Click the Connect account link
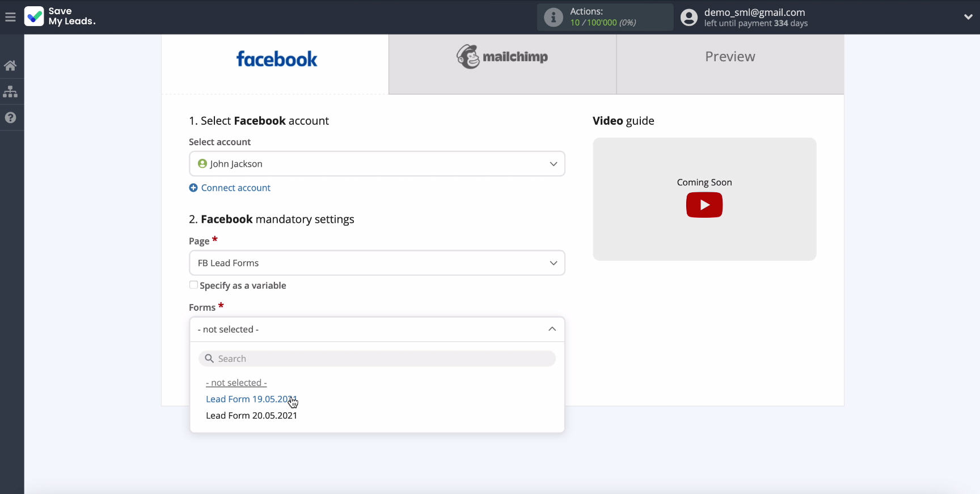 point(235,188)
